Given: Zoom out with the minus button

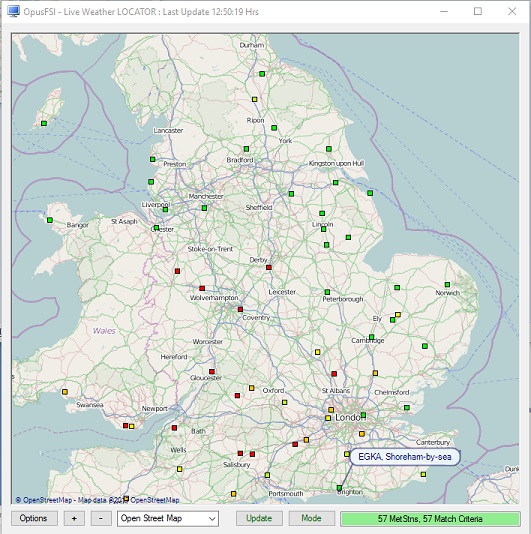Looking at the screenshot, I should coord(100,518).
